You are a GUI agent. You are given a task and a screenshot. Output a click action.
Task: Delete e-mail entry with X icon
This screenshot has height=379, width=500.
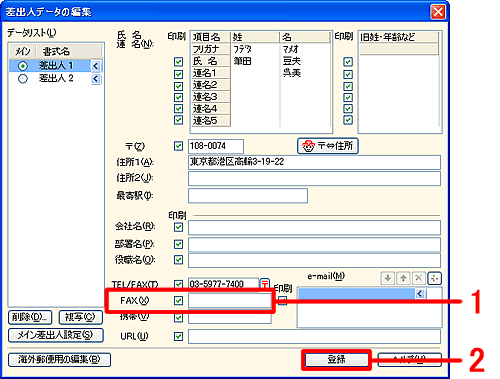coord(419,278)
